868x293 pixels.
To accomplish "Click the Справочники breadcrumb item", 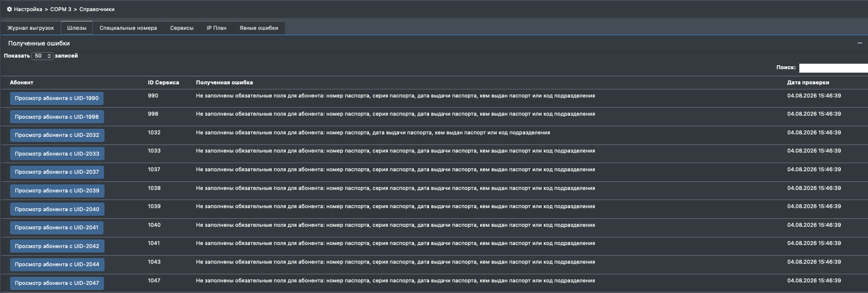I will click(97, 9).
